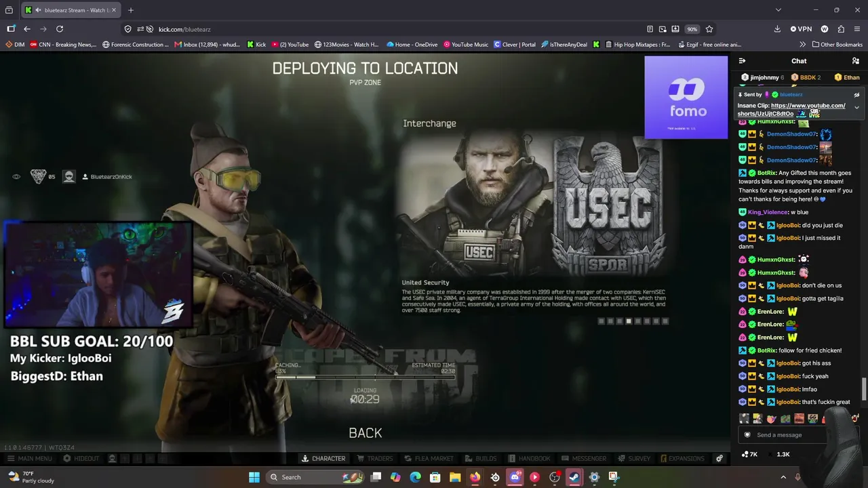The height and width of the screenshot is (488, 868).
Task: Open the CNN Breaking News bookmark
Action: pos(63,45)
